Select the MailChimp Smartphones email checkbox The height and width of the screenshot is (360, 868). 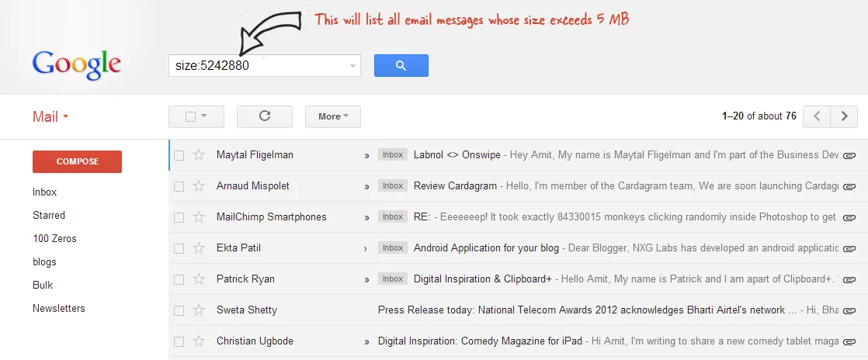(179, 217)
